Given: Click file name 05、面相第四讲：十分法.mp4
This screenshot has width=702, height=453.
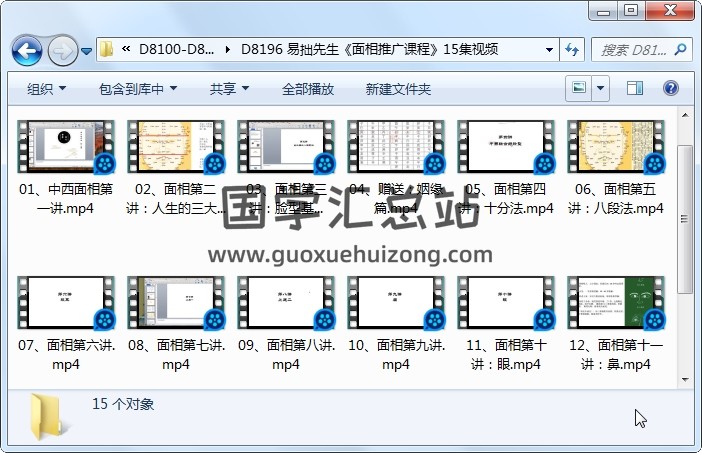Looking at the screenshot, I should [506, 199].
